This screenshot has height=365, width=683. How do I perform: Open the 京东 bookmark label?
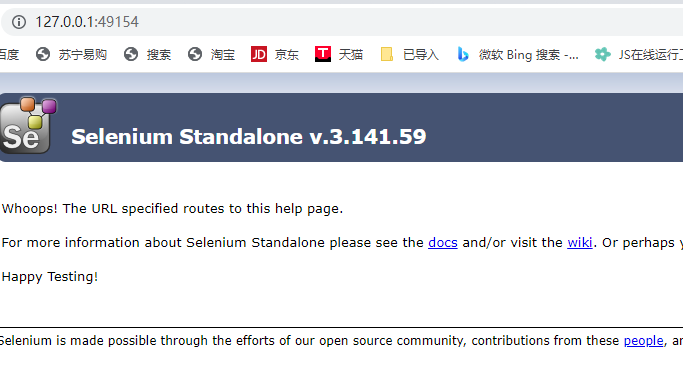(x=287, y=55)
